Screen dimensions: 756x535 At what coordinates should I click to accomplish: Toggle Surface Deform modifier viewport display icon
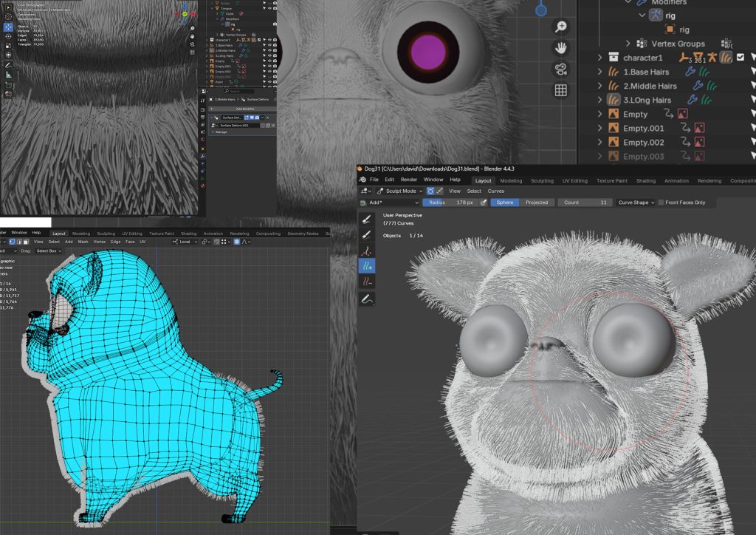(252, 117)
